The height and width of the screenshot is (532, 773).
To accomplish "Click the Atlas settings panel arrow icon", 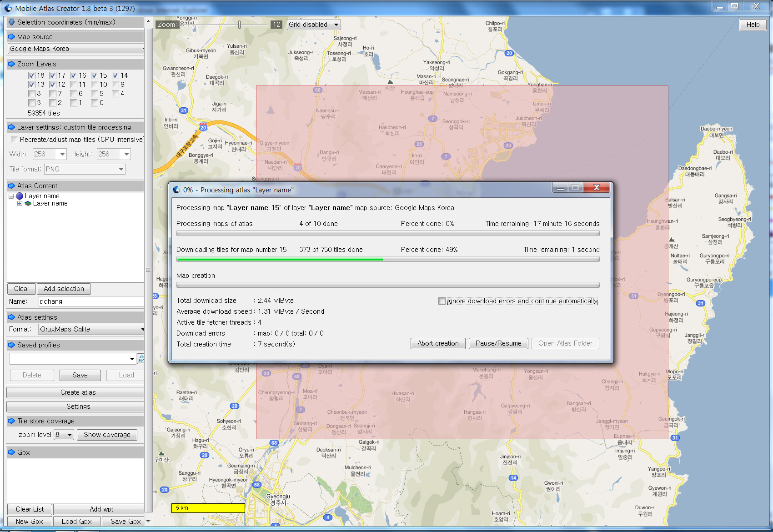I will (12, 317).
